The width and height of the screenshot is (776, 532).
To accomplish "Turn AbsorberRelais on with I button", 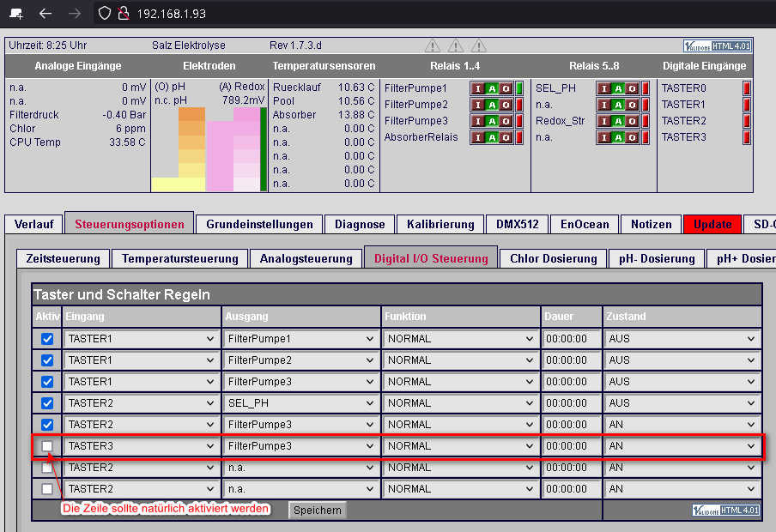I will (x=478, y=137).
